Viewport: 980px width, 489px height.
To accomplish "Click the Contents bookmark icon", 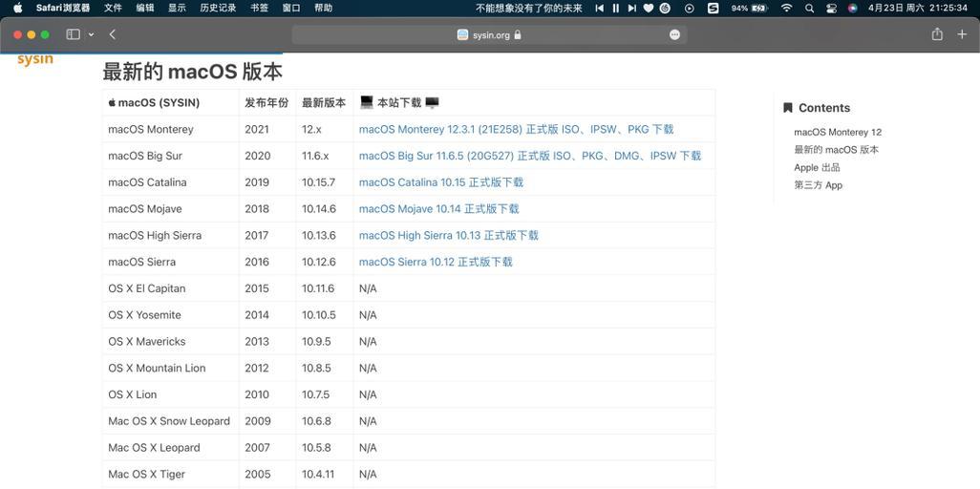I will (x=787, y=108).
